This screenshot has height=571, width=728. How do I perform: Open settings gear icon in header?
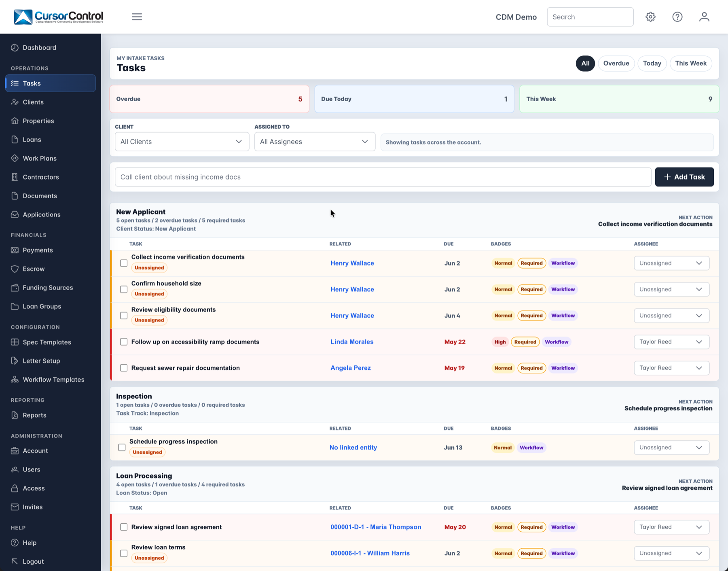tap(650, 17)
